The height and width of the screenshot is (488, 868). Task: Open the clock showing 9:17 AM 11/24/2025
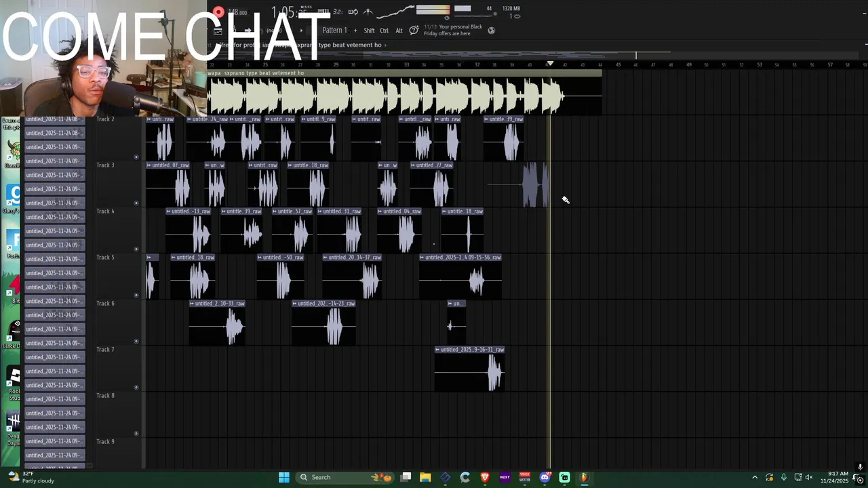click(x=834, y=477)
